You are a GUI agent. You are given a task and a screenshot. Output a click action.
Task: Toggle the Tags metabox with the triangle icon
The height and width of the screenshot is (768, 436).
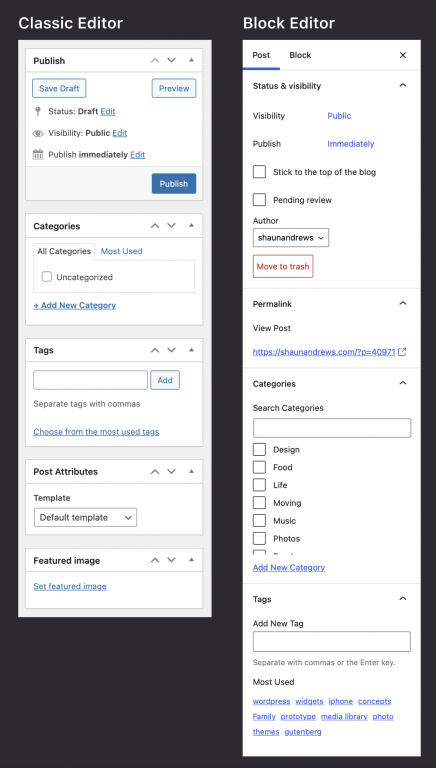(x=192, y=350)
